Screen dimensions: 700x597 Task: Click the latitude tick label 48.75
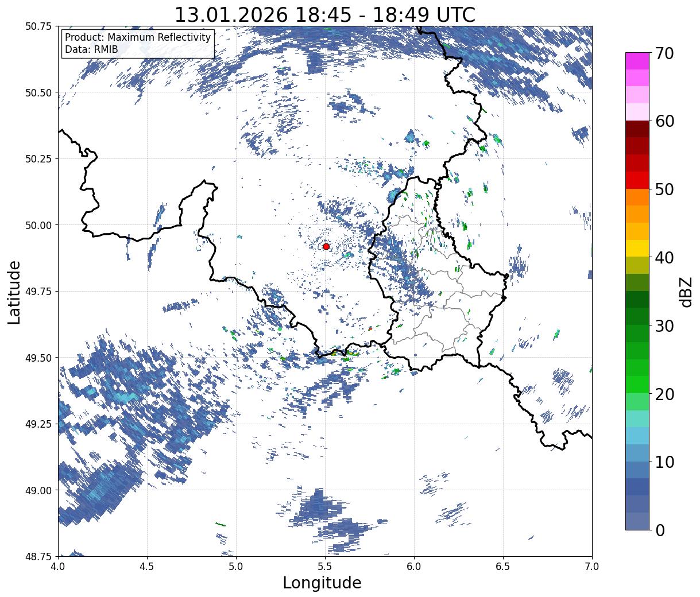(x=38, y=556)
